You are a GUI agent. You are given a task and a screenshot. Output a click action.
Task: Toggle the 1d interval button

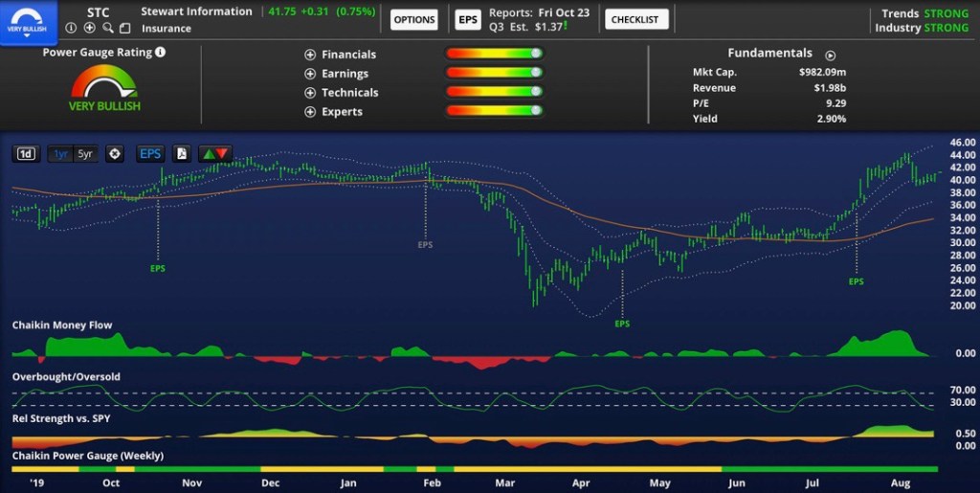[26, 153]
